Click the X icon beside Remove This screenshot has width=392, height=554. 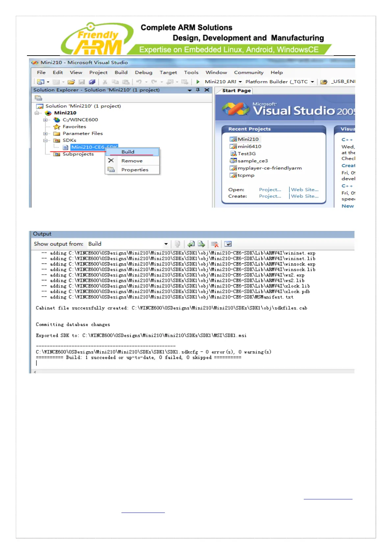pyautogui.click(x=111, y=161)
